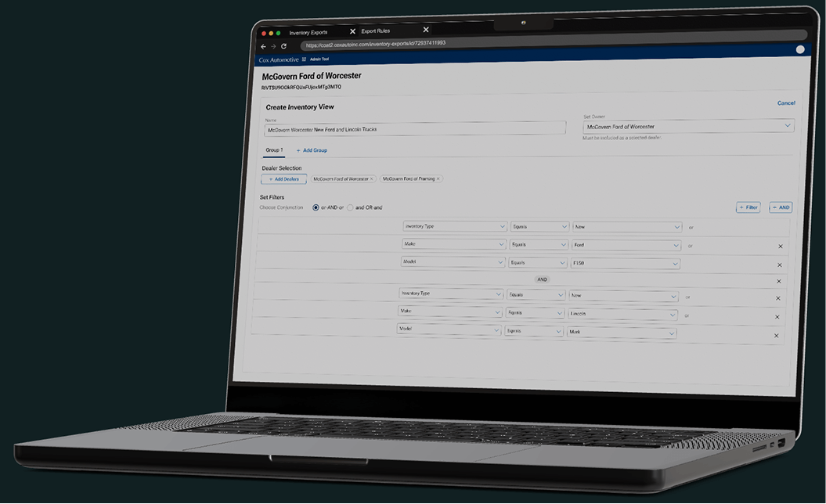Click the Add Group tab link
The height and width of the screenshot is (504, 826).
pyautogui.click(x=312, y=150)
